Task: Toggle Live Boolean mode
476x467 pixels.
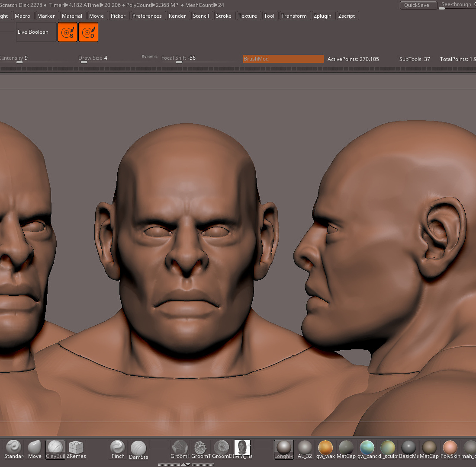Action: [36, 32]
